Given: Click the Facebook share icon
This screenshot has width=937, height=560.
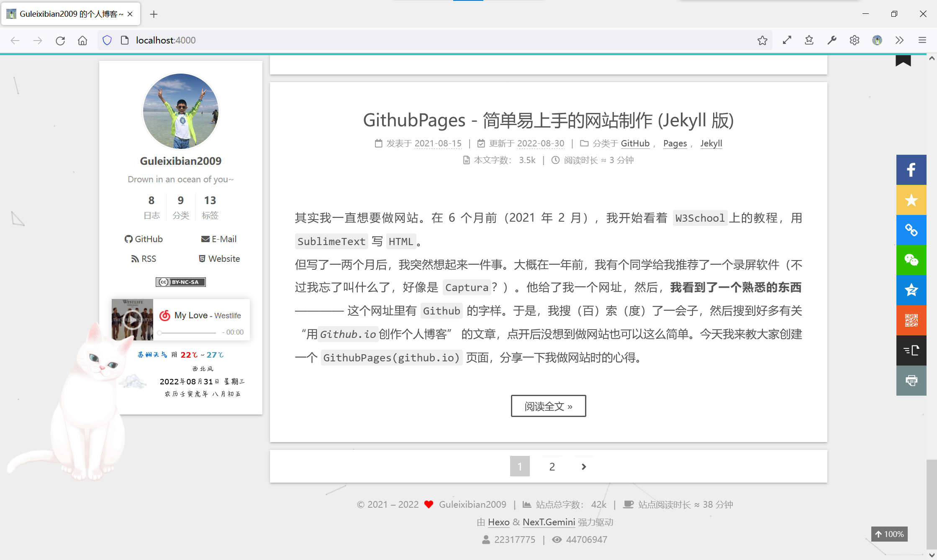Looking at the screenshot, I should [911, 170].
